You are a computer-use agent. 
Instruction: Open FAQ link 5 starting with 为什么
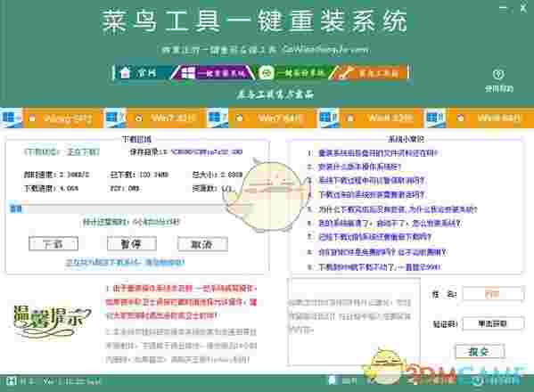pyautogui.click(x=398, y=209)
